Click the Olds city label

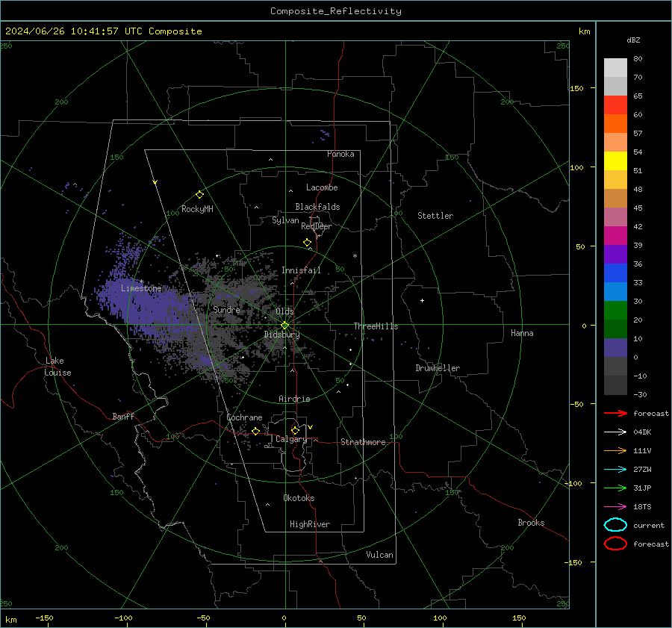[x=284, y=311]
